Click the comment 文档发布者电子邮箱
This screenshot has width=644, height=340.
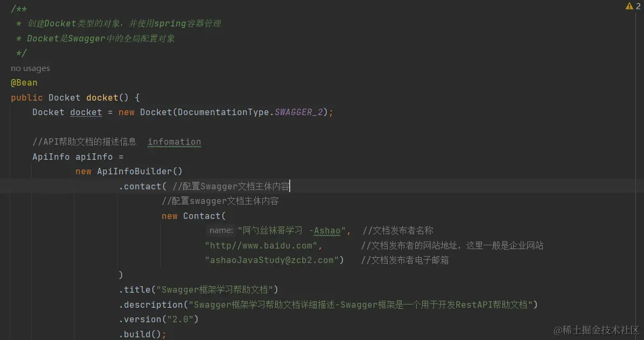coord(404,260)
